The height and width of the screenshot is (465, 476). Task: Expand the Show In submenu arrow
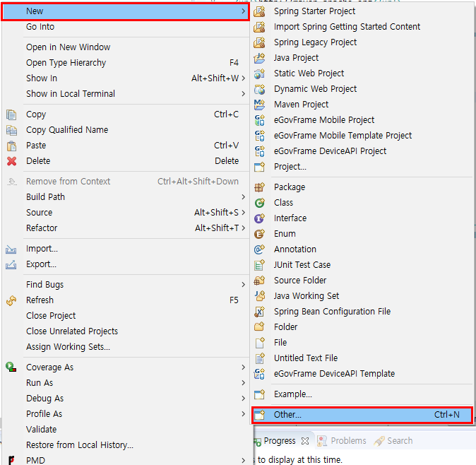[243, 78]
